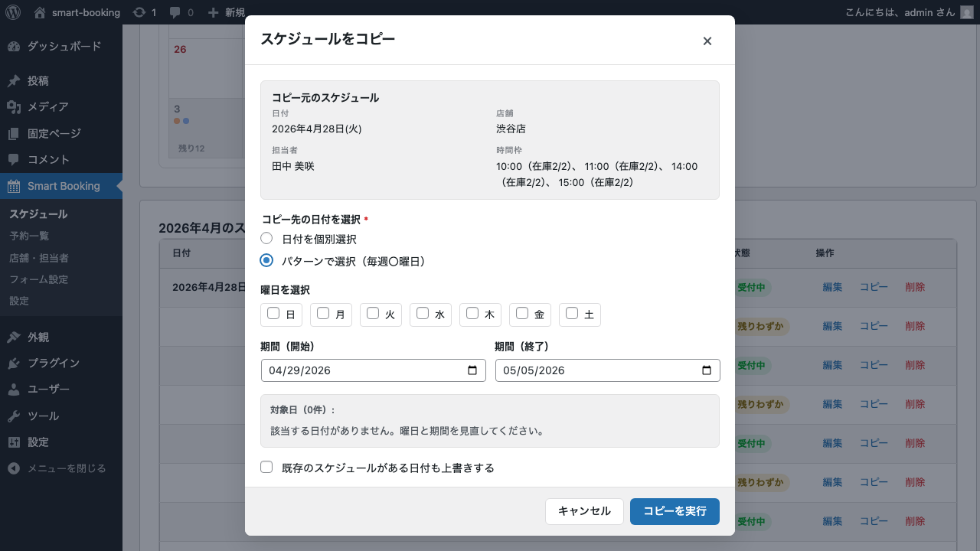Click コピー in the first schedule row
980x551 pixels.
[x=874, y=287]
